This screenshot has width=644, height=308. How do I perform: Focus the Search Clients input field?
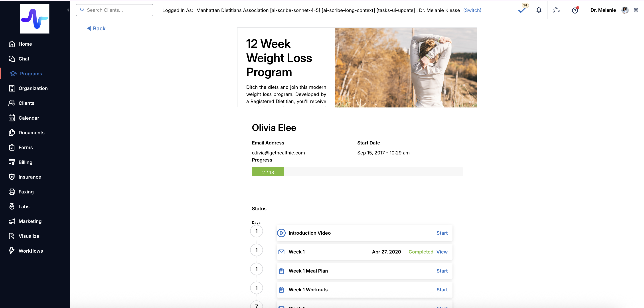pos(117,10)
